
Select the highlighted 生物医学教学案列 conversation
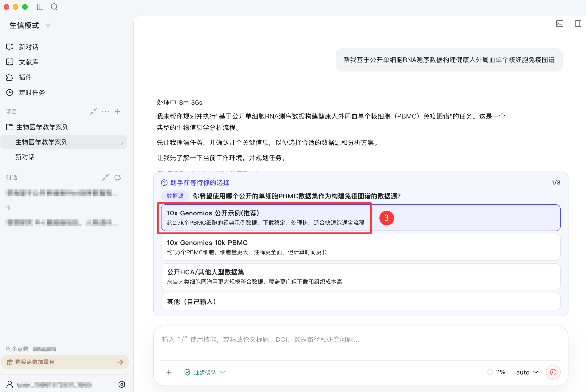click(64, 142)
